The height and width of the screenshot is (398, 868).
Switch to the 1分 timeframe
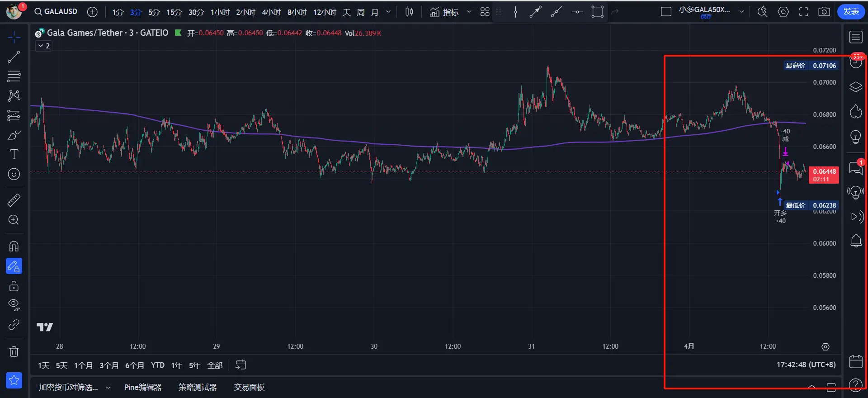(118, 12)
